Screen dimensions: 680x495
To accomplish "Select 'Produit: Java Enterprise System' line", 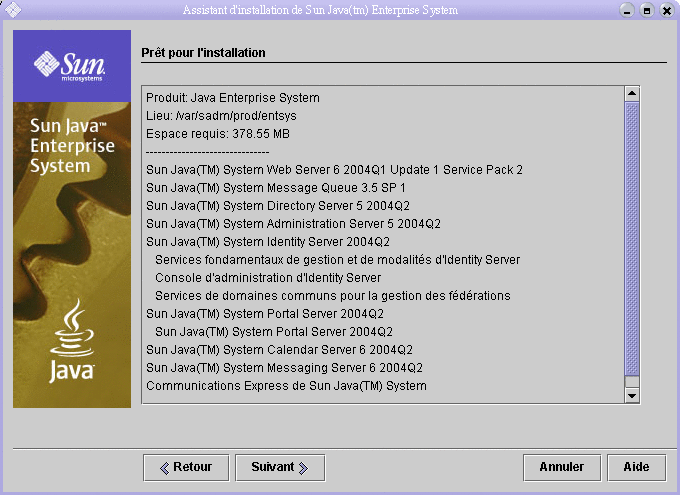I will (x=233, y=98).
